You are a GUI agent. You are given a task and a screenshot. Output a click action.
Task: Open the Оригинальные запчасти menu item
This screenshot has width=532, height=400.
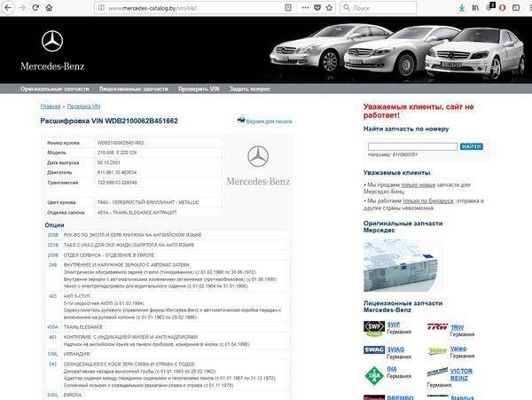(55, 89)
